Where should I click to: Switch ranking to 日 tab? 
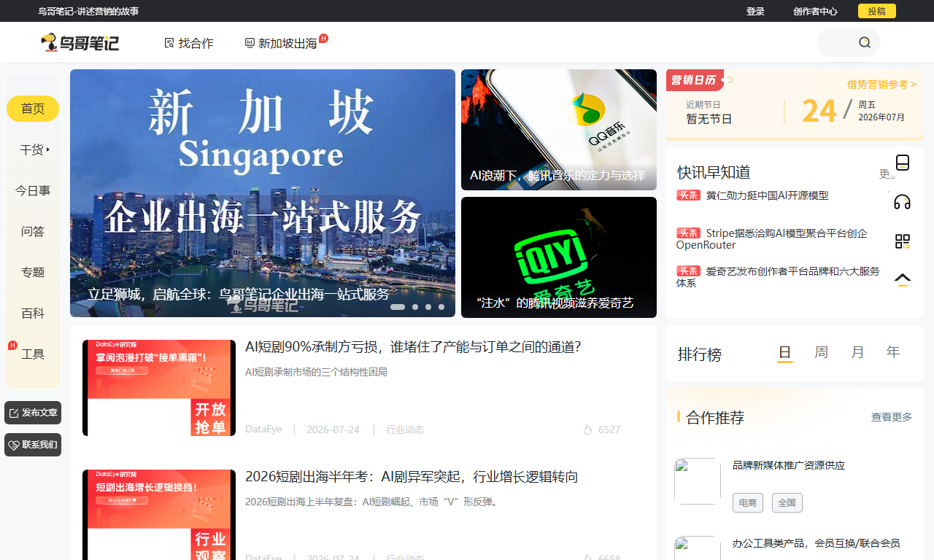pos(785,353)
